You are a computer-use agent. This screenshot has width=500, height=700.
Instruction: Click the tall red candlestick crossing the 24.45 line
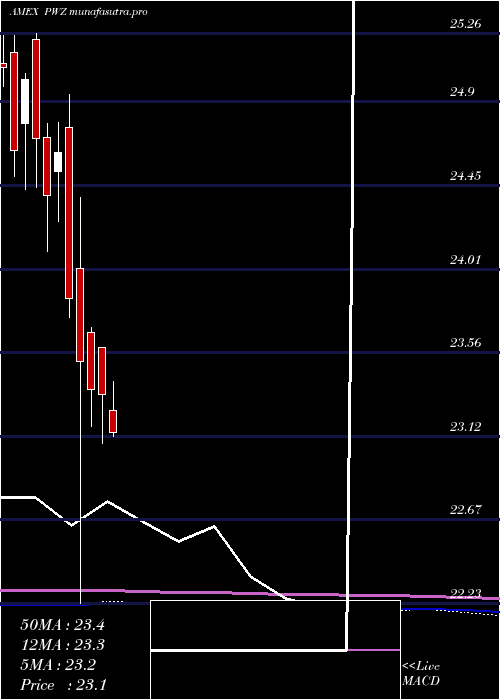point(69,213)
